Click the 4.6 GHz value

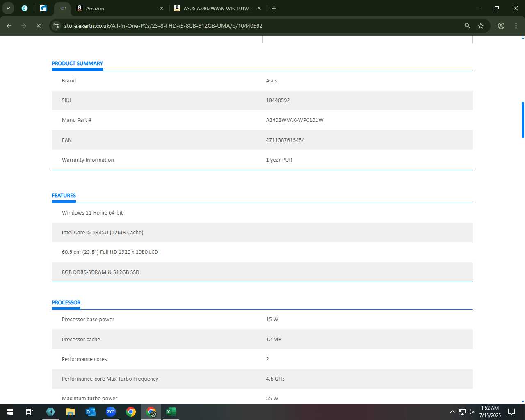click(275, 379)
